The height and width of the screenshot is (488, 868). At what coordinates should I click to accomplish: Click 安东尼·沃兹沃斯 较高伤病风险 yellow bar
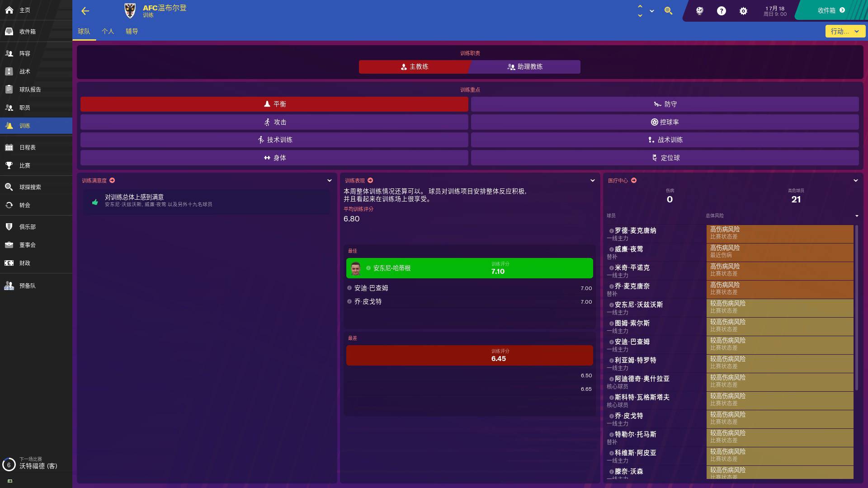(x=780, y=308)
